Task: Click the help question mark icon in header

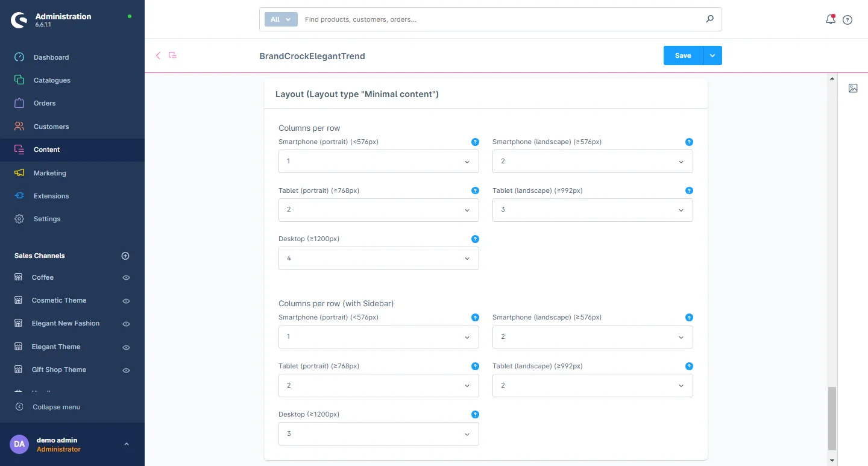Action: [x=848, y=20]
